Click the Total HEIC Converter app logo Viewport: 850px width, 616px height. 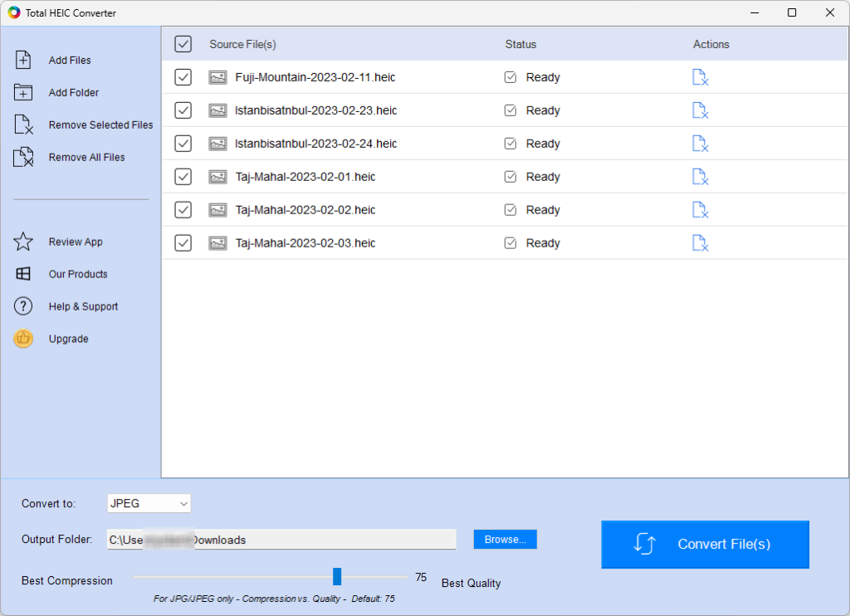click(14, 12)
